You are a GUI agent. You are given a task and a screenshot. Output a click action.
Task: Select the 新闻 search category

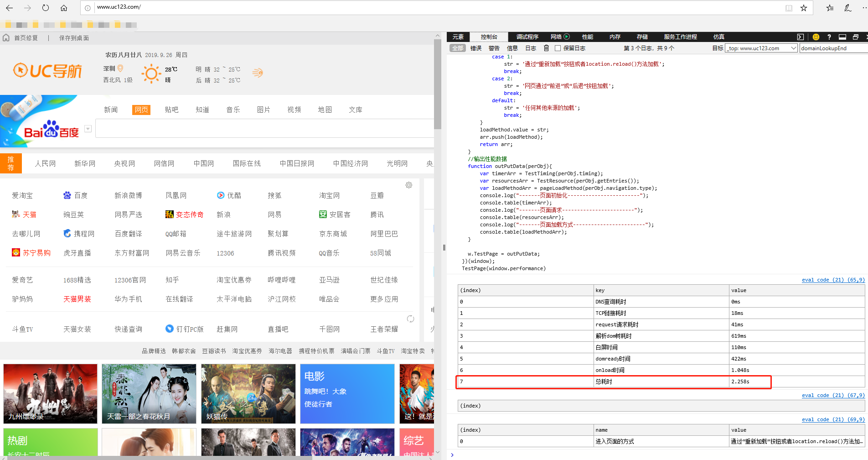tap(111, 110)
